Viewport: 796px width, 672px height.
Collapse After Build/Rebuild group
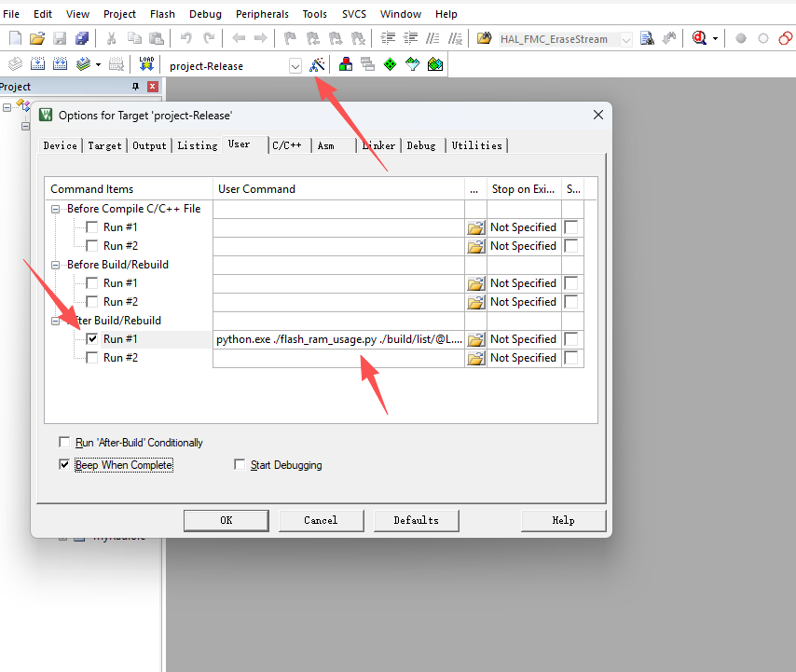click(x=55, y=321)
